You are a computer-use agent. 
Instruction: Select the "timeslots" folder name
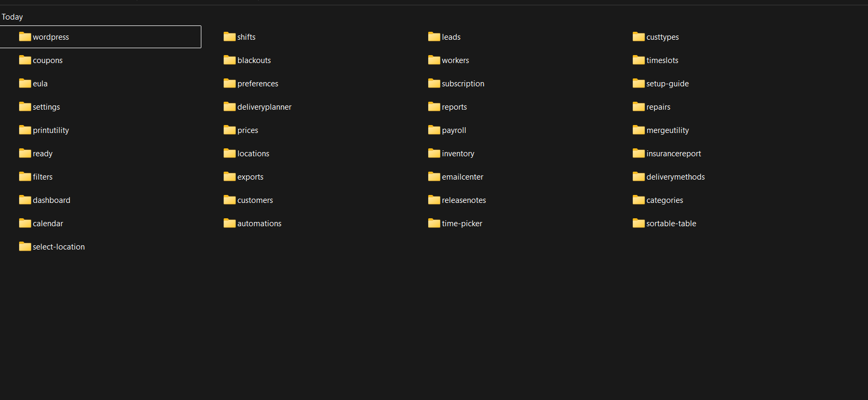[662, 60]
